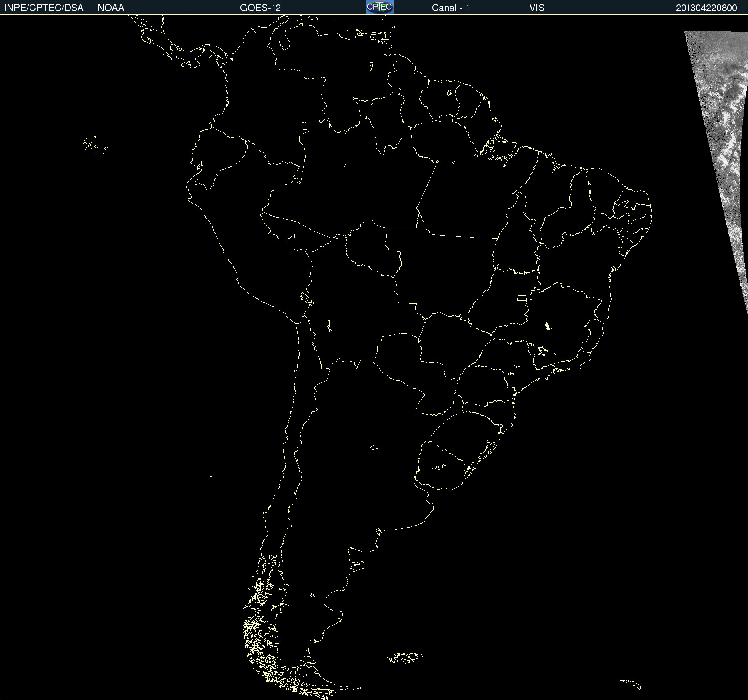Viewport: 748px width, 700px height.
Task: Click the VIS channel label
Action: [x=537, y=8]
